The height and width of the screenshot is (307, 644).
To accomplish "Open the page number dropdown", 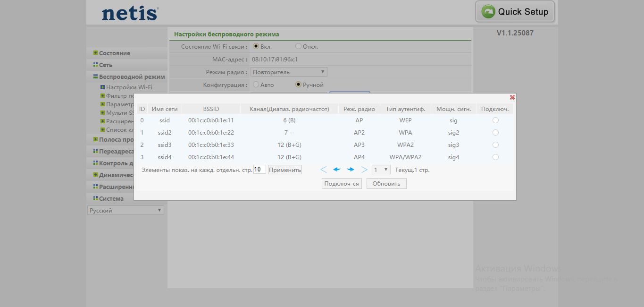I will (x=381, y=170).
